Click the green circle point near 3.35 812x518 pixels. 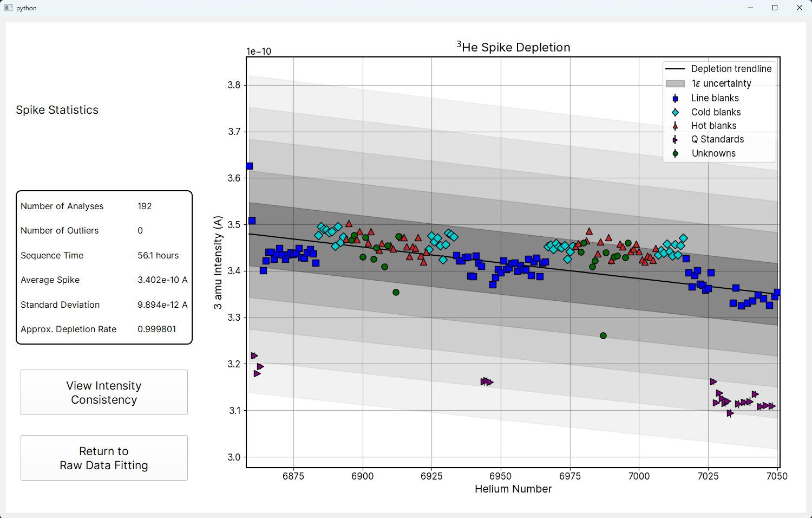(396, 293)
